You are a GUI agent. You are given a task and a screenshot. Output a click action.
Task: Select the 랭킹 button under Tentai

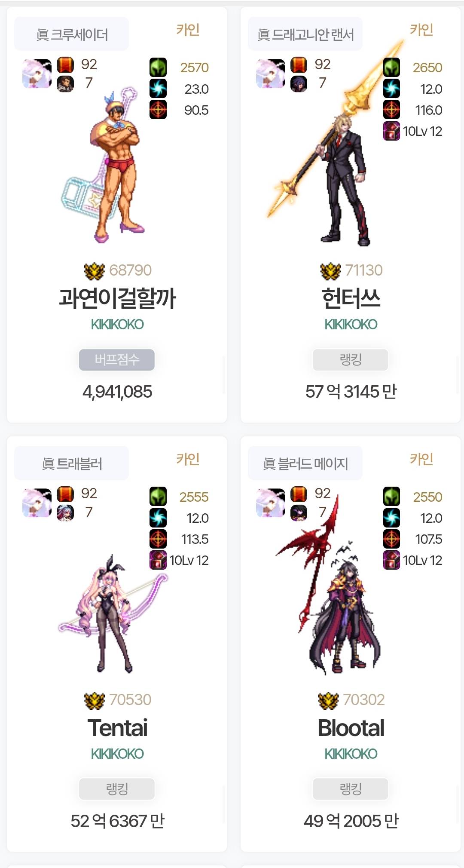pos(117,789)
